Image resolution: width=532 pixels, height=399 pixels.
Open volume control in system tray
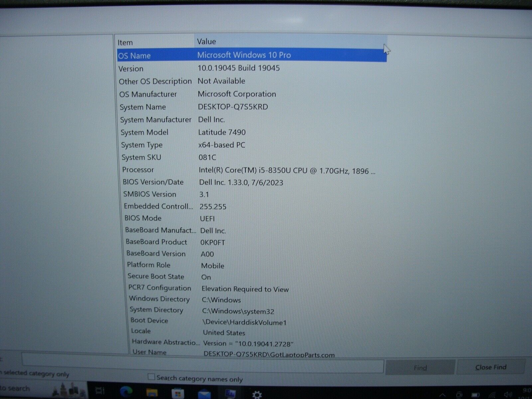508,395
